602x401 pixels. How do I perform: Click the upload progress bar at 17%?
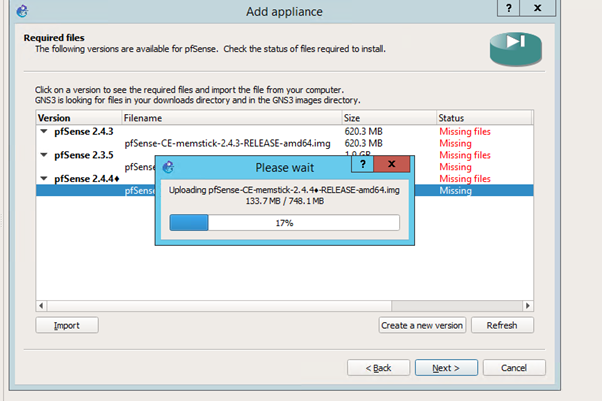click(x=284, y=223)
